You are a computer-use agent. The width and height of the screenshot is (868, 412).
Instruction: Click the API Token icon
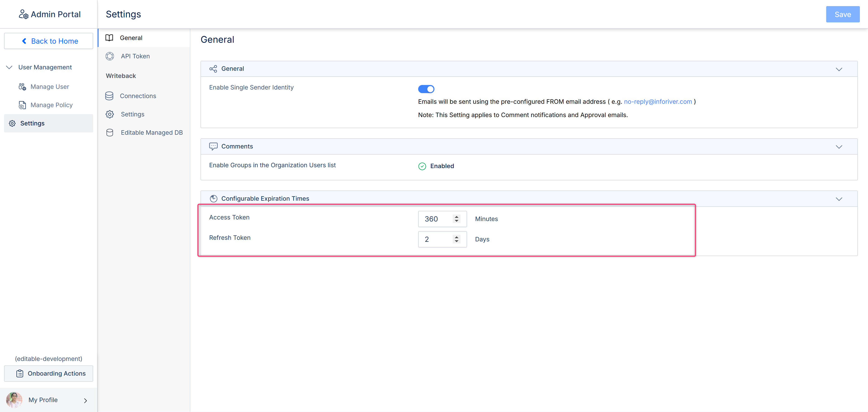pyautogui.click(x=109, y=56)
